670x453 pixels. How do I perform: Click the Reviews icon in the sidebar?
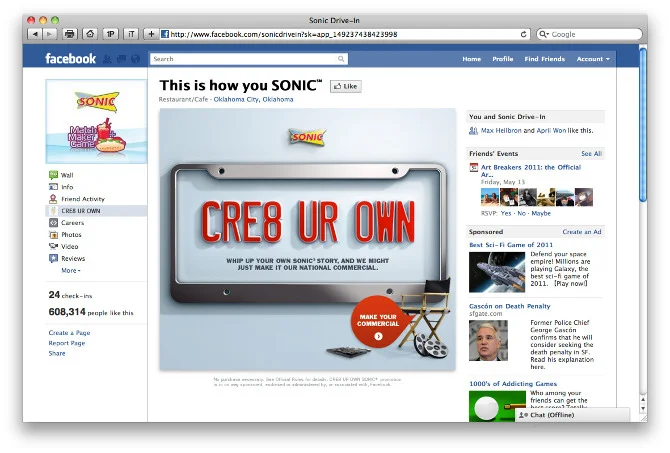click(53, 258)
